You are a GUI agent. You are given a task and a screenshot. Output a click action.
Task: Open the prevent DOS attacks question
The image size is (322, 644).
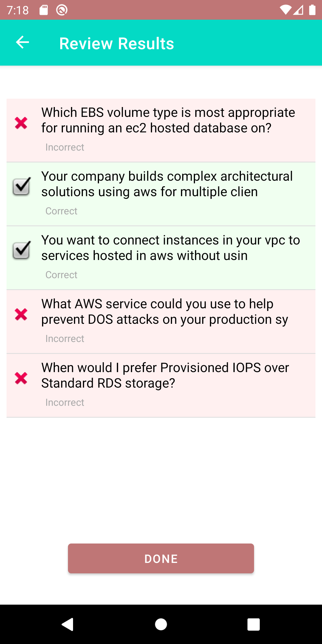[x=161, y=322]
